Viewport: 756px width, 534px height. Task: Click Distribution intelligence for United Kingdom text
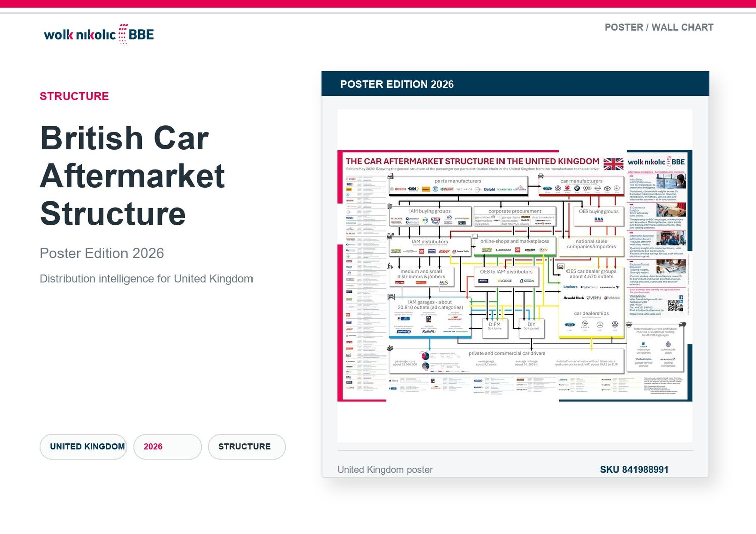[x=146, y=279]
